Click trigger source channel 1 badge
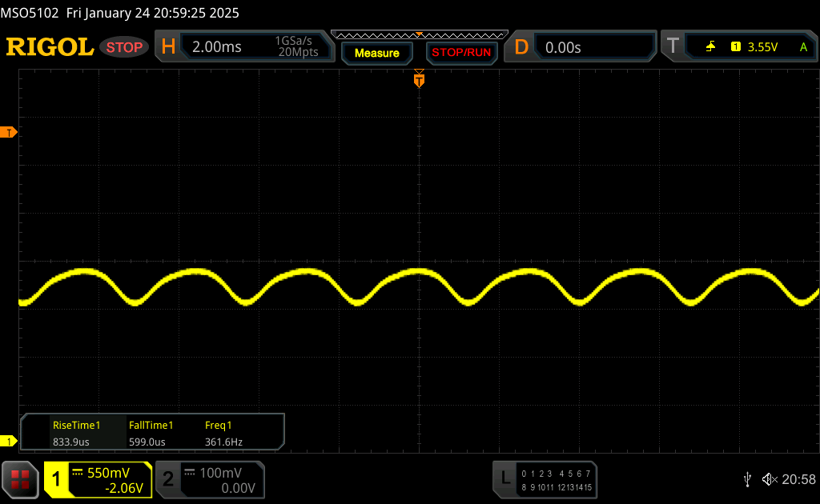 (x=735, y=47)
